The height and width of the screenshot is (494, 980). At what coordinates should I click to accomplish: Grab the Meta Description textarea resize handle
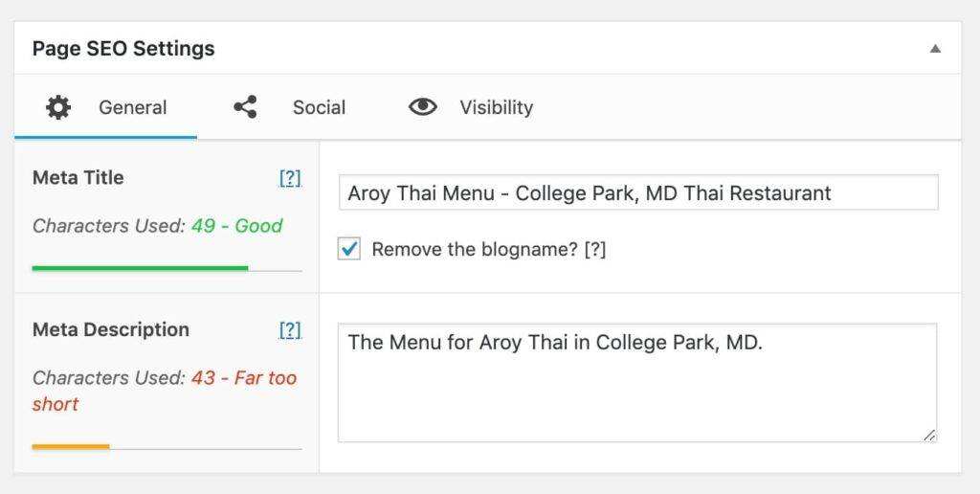(x=929, y=435)
